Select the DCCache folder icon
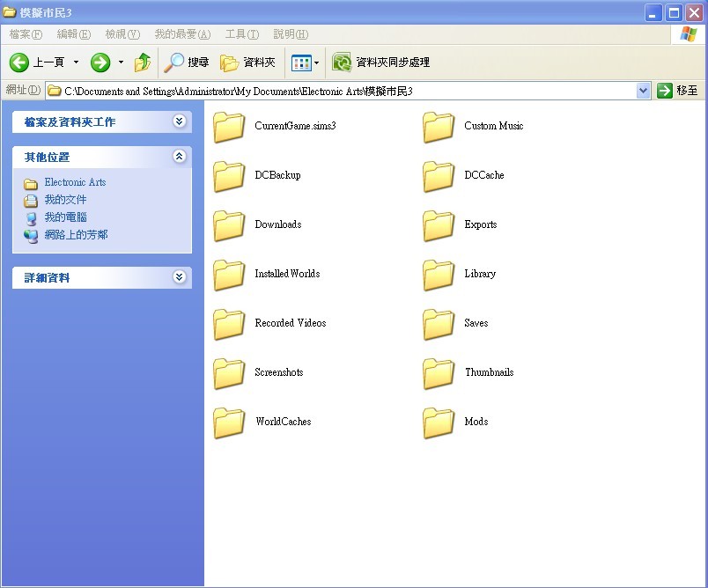 (439, 176)
